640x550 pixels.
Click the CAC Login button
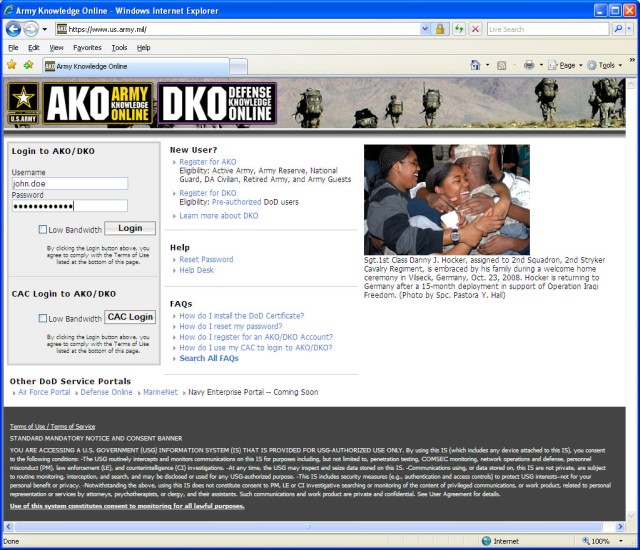(x=130, y=317)
